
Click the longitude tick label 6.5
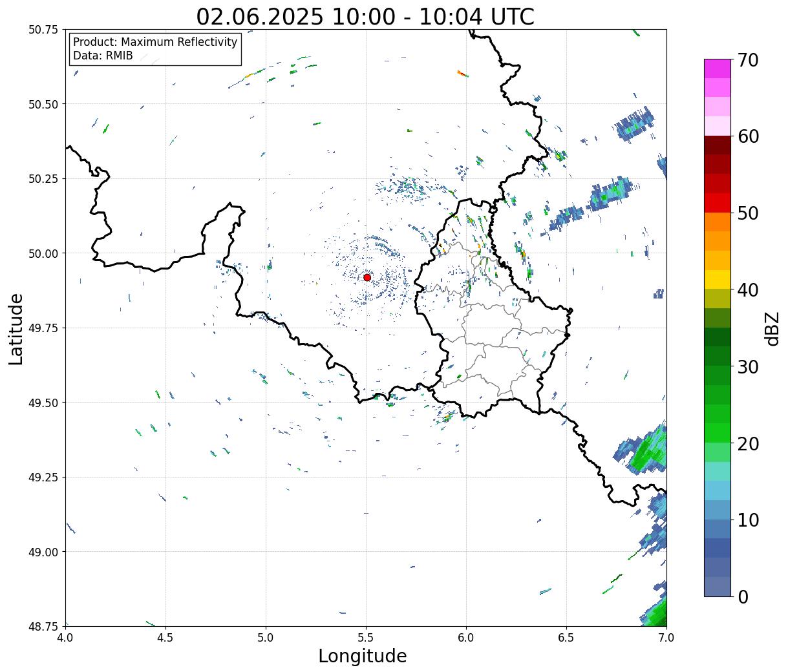click(x=566, y=637)
